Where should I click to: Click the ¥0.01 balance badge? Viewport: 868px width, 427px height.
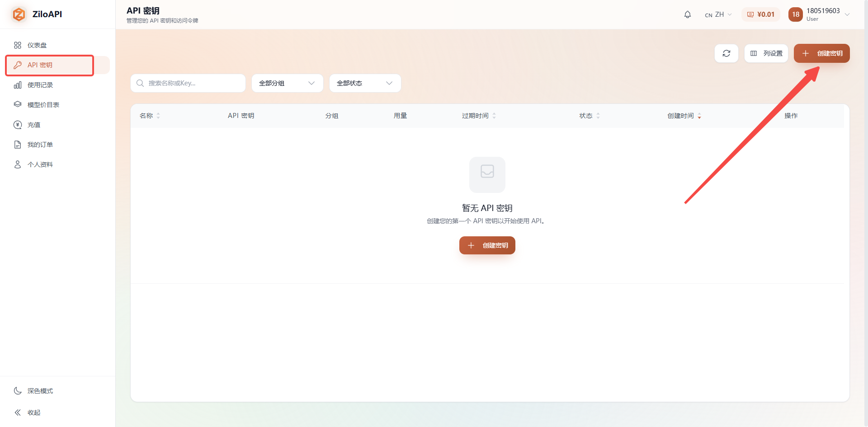(x=761, y=14)
